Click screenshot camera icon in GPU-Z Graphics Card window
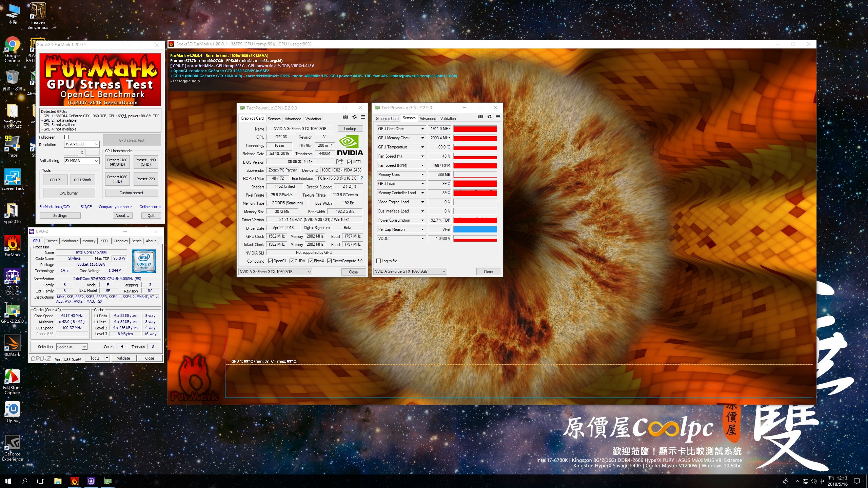Viewport: 868px width, 488px height. coord(345,117)
